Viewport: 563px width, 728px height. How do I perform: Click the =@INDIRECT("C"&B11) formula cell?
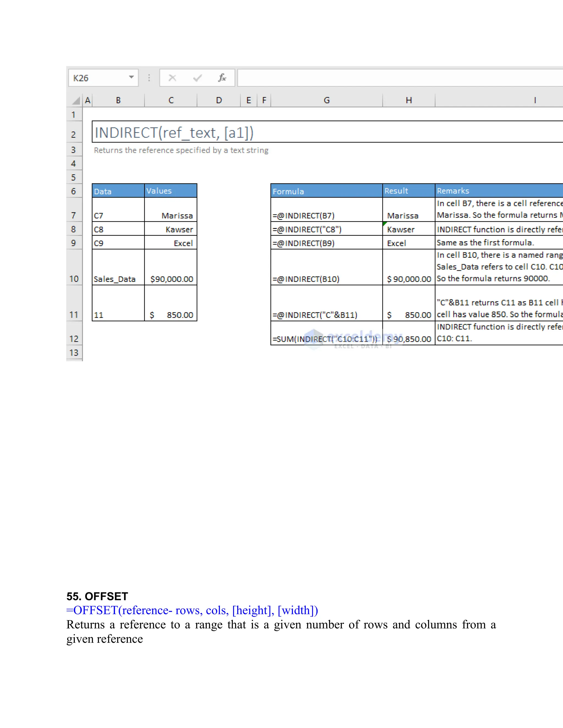[x=327, y=303]
